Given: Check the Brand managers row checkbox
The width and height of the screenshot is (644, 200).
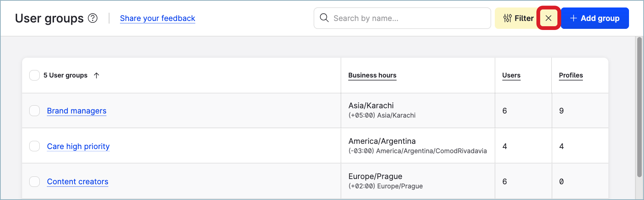Looking at the screenshot, I should [x=34, y=111].
